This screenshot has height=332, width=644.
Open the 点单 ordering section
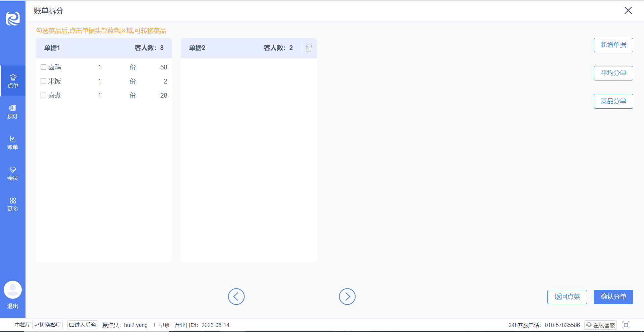click(13, 81)
